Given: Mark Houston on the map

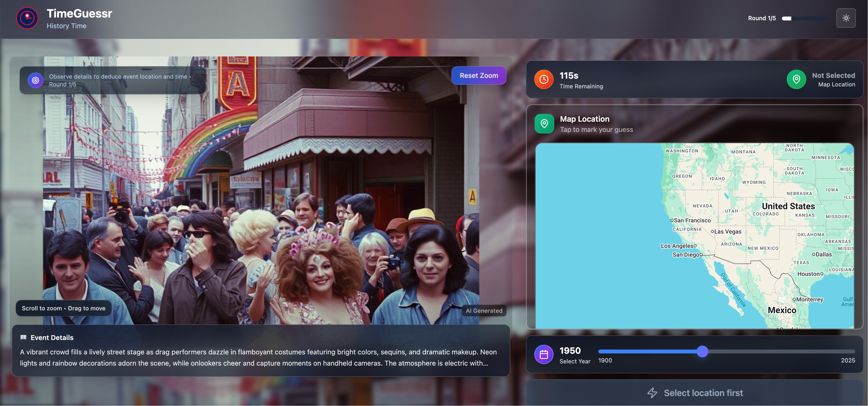Looking at the screenshot, I should pyautogui.click(x=822, y=274).
